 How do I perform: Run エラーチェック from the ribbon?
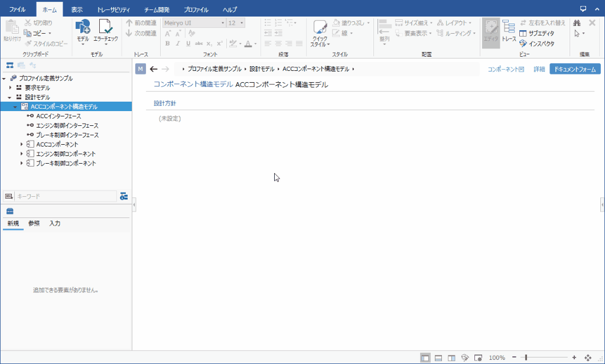pos(106,31)
